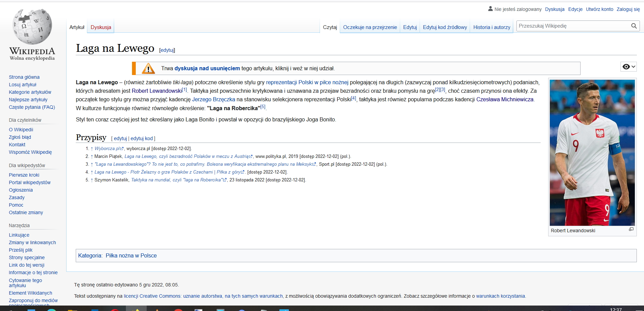Click the Kategoria link
The image size is (644, 311).
pos(90,256)
